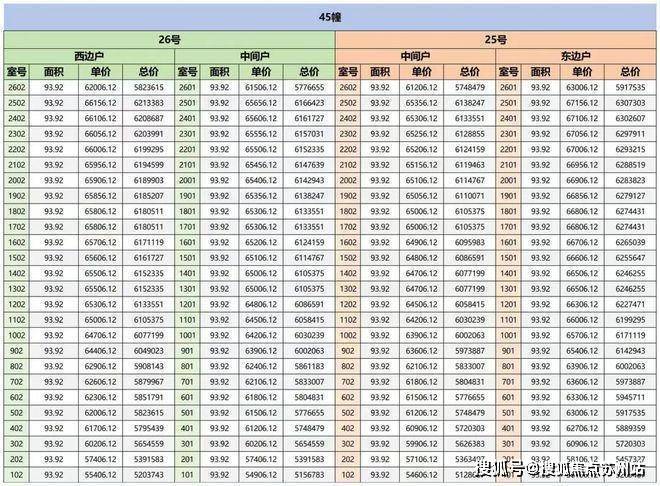Select first 室号 column header
This screenshot has width=660, height=486.
pos(16,72)
